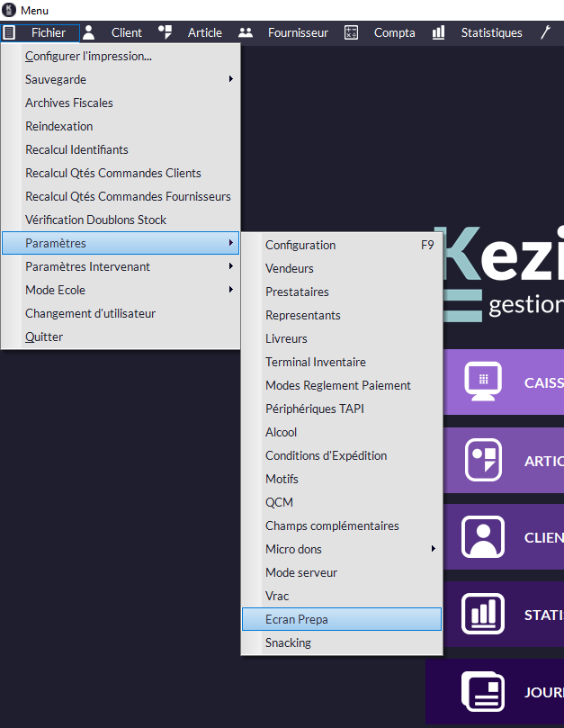
Task: Choose Modes Reglement Paiement entry
Action: click(x=337, y=385)
